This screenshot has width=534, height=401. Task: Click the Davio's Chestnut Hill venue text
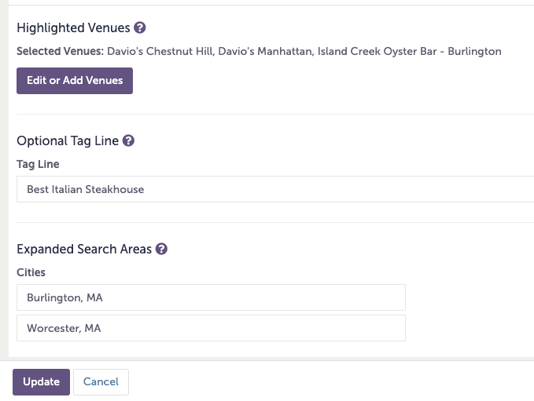click(x=160, y=51)
